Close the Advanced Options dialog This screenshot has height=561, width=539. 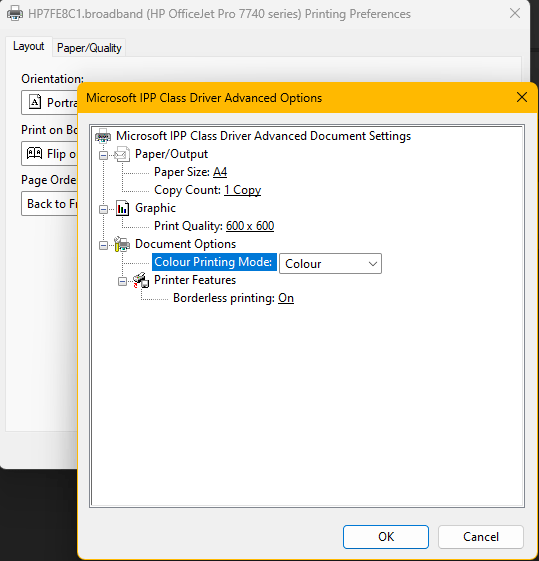[x=522, y=97]
